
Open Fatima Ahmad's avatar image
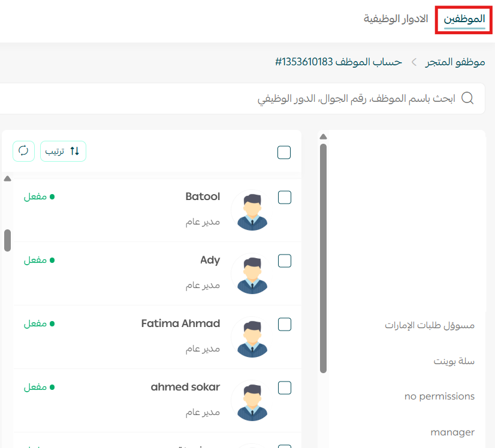pyautogui.click(x=252, y=340)
